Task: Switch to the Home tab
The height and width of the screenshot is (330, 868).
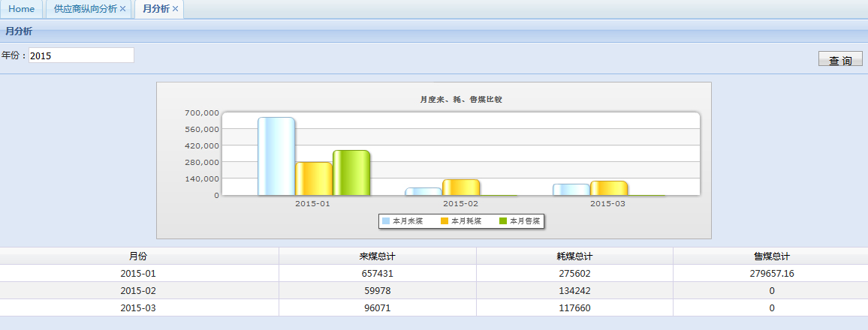Action: coord(21,9)
